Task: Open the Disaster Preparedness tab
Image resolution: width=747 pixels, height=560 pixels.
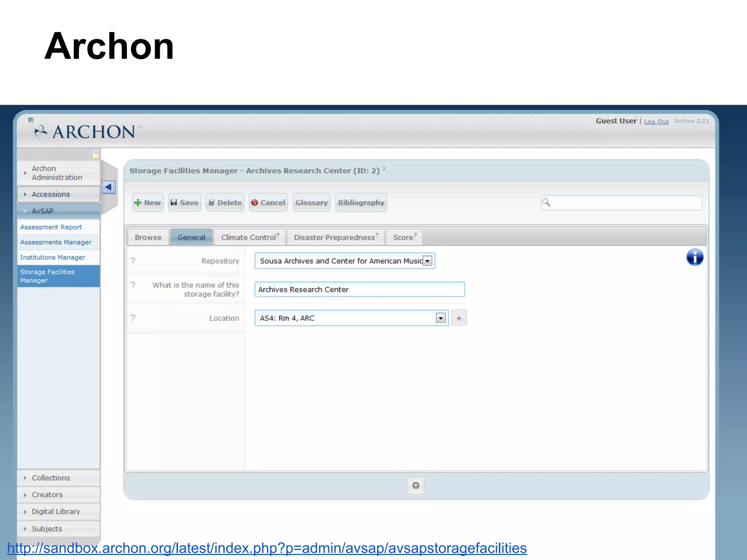Action: [x=336, y=237]
